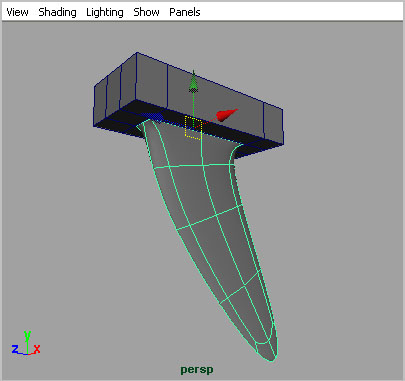The image size is (405, 381).
Task: Grab the green Y-axis manipulator arrow
Action: [193, 83]
